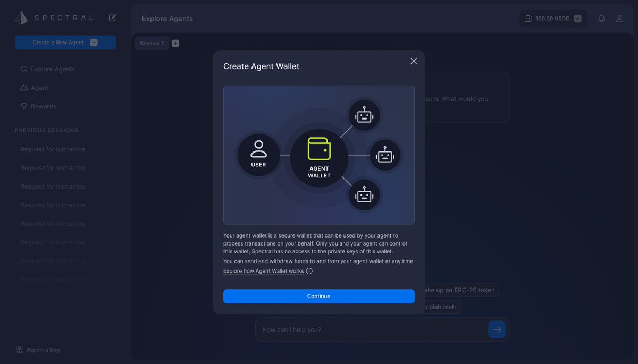Switch to the Session 1 tab

click(152, 44)
